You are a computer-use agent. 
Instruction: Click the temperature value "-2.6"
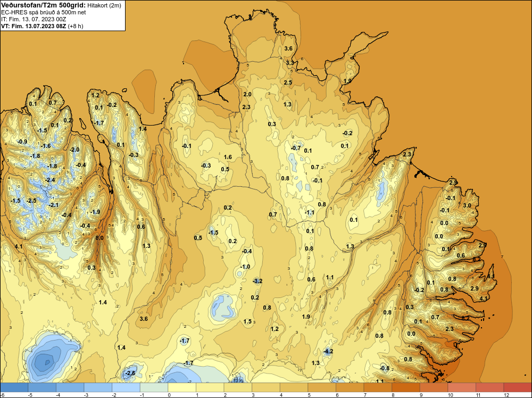130,373
